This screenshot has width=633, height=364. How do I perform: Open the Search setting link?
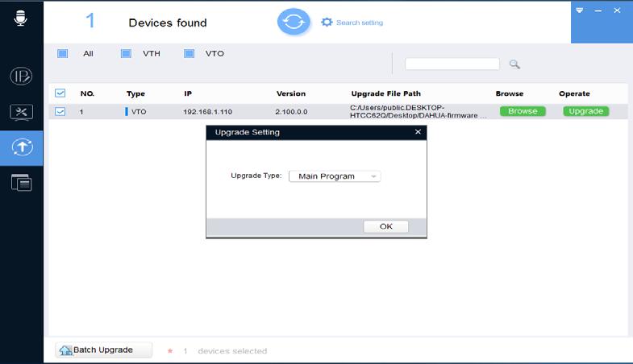pyautogui.click(x=360, y=23)
